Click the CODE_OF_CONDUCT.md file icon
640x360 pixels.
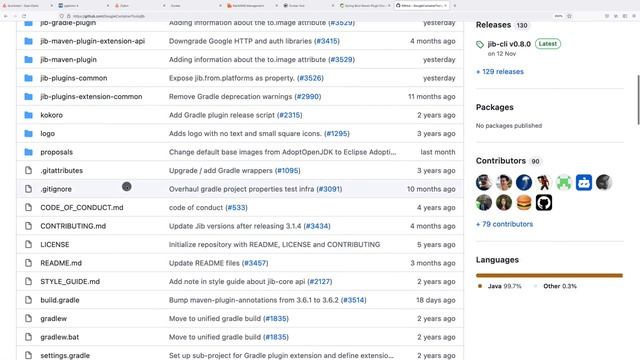pos(28,207)
